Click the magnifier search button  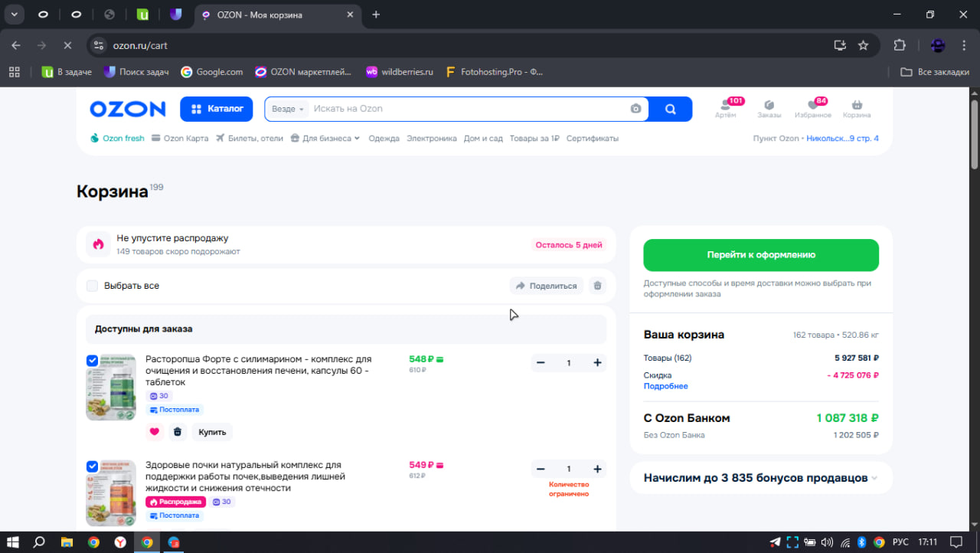click(x=670, y=109)
